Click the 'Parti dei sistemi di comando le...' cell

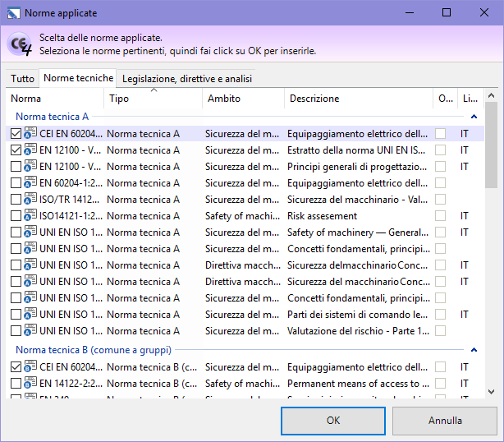(357, 315)
